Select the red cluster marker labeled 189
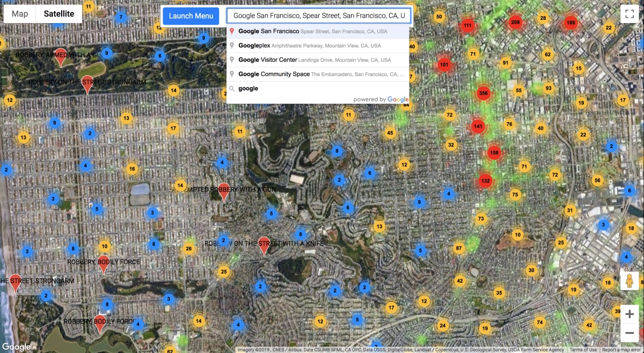Image resolution: width=644 pixels, height=353 pixels. tap(570, 23)
